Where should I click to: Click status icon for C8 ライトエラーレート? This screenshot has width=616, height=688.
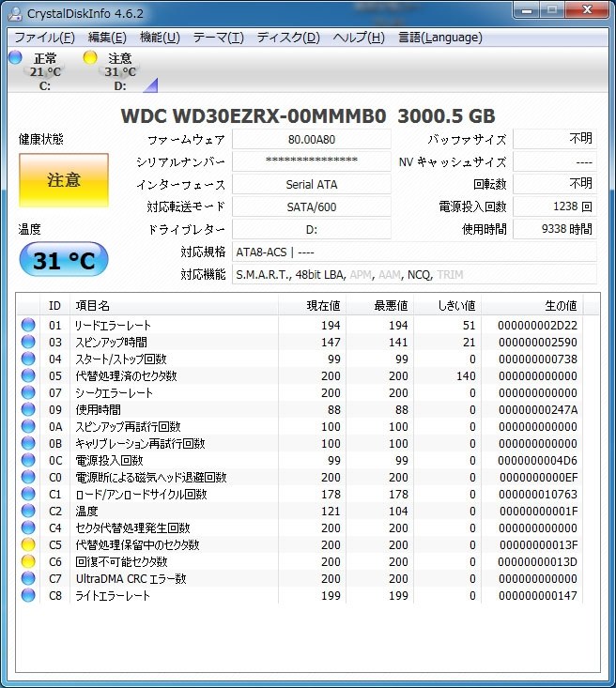point(28,595)
